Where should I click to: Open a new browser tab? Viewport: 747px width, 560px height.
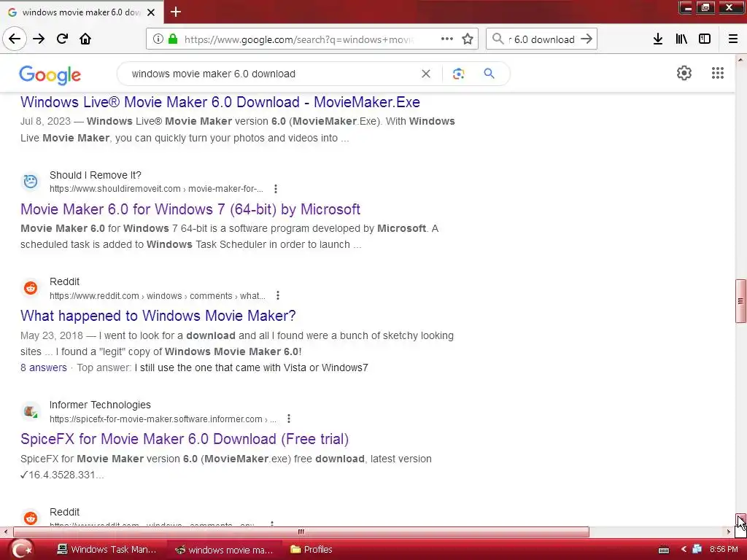click(176, 12)
